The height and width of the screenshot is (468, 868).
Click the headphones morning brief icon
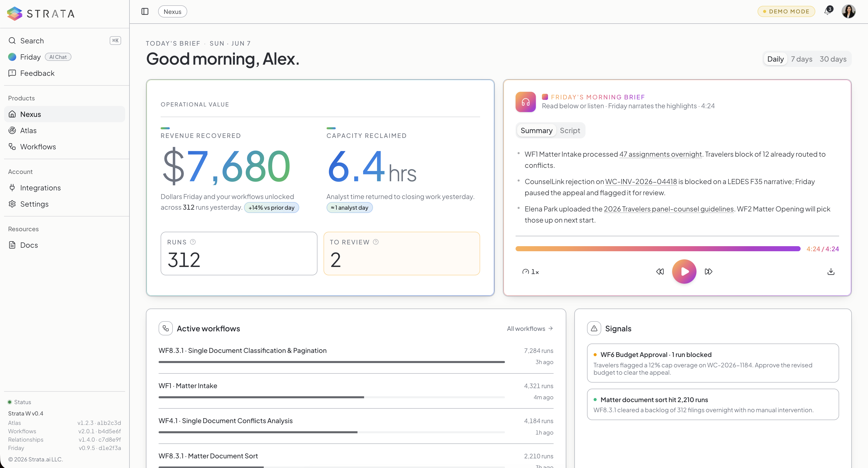pyautogui.click(x=526, y=102)
